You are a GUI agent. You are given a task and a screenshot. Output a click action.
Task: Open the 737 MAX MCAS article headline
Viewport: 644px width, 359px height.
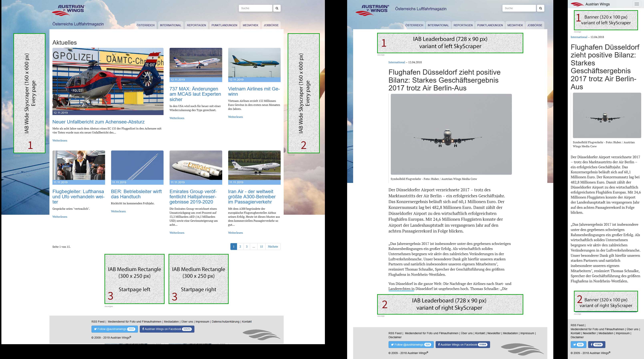pos(195,94)
